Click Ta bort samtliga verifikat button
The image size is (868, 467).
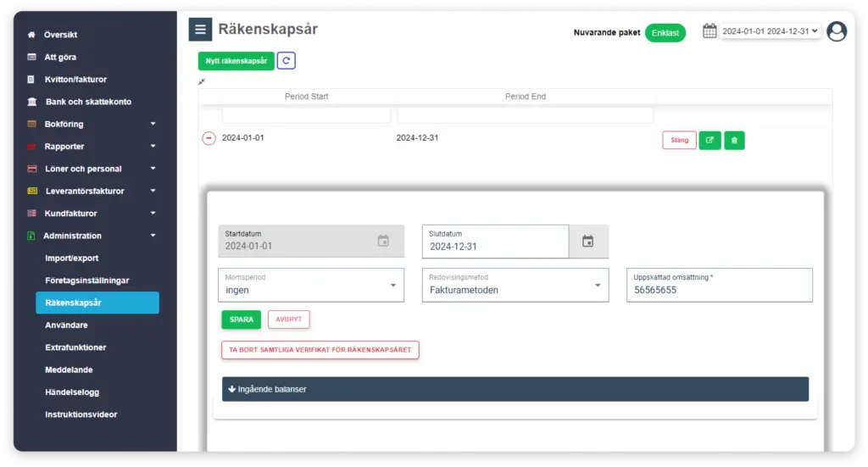point(320,350)
